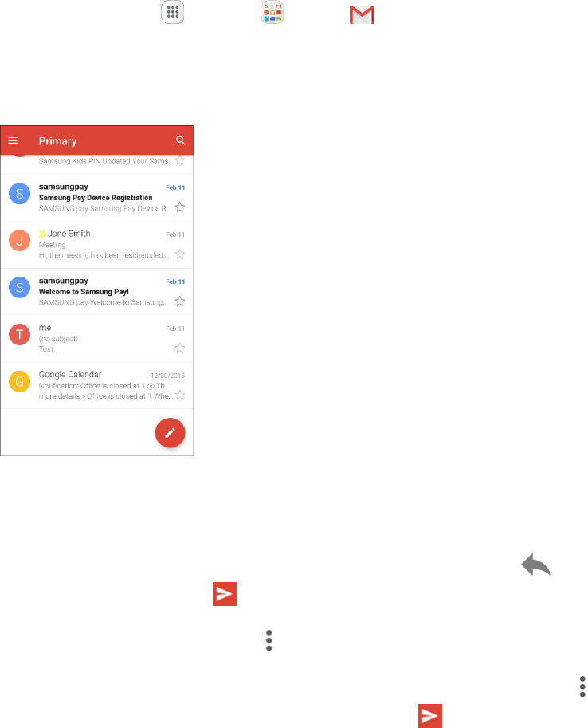Select the red T avatar for me
This screenshot has width=588, height=728.
(19, 334)
